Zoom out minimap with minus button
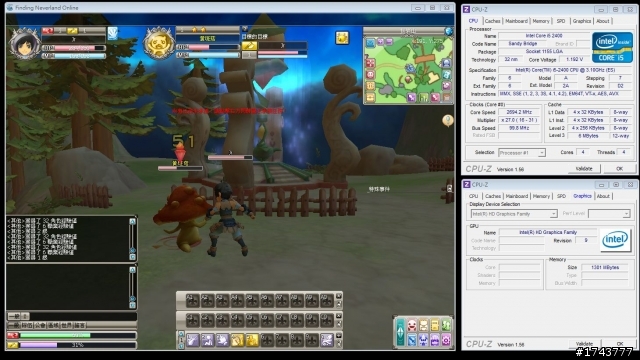The image size is (640, 360). point(389,42)
